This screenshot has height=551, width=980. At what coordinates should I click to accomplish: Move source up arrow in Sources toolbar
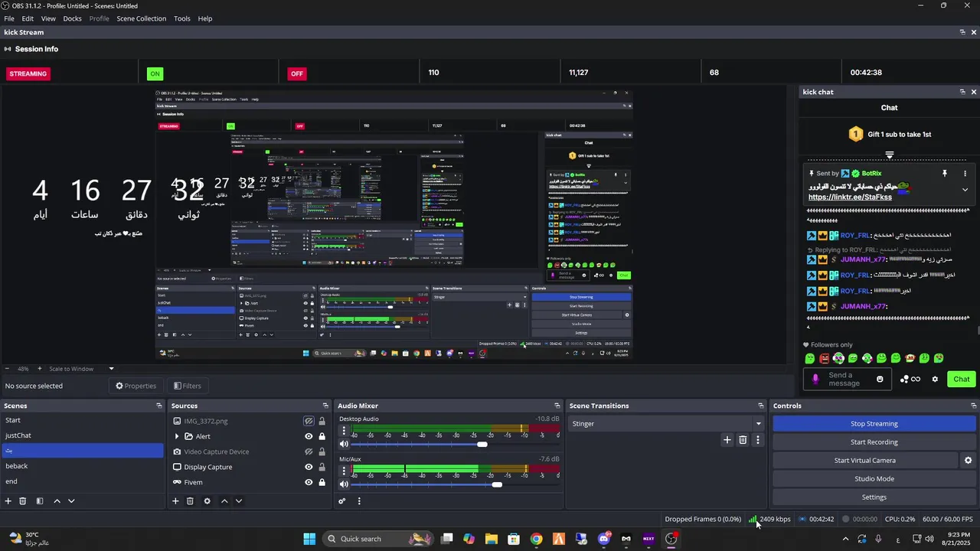pos(224,501)
